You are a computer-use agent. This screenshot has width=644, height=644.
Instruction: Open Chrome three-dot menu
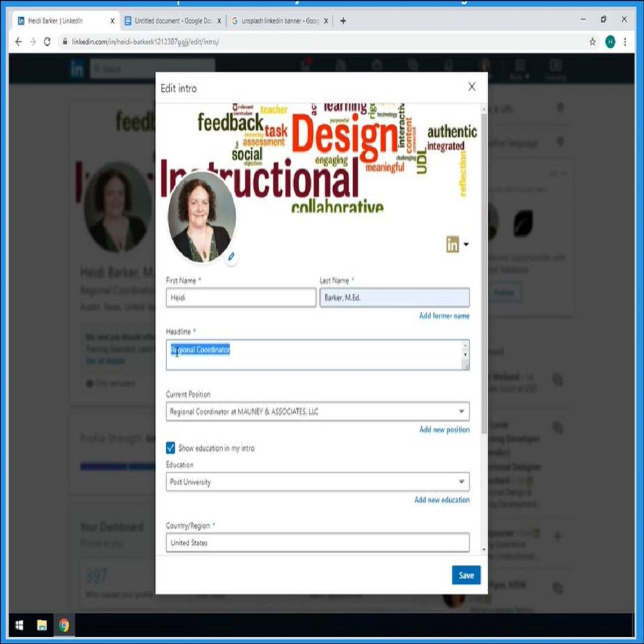point(625,42)
